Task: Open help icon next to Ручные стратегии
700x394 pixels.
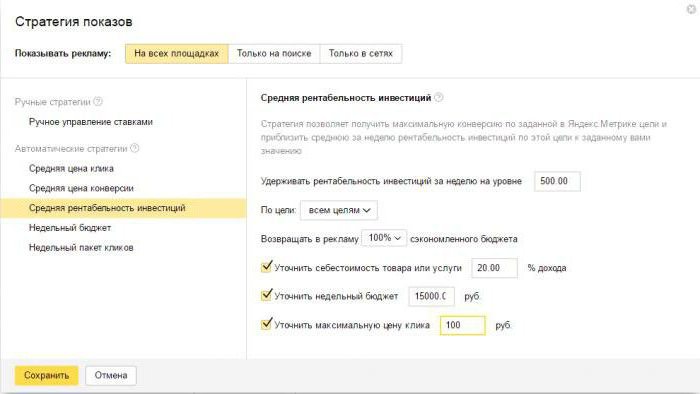Action: tap(98, 102)
